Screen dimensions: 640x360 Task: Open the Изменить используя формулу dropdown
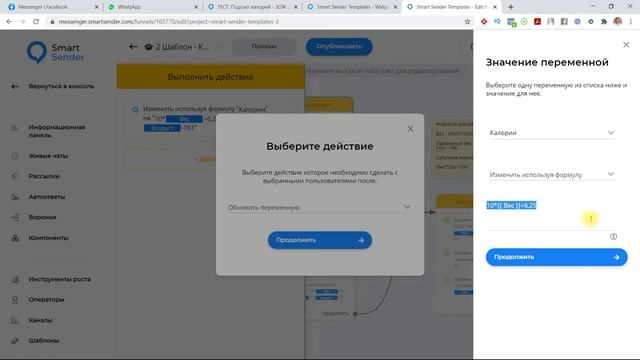coord(552,175)
